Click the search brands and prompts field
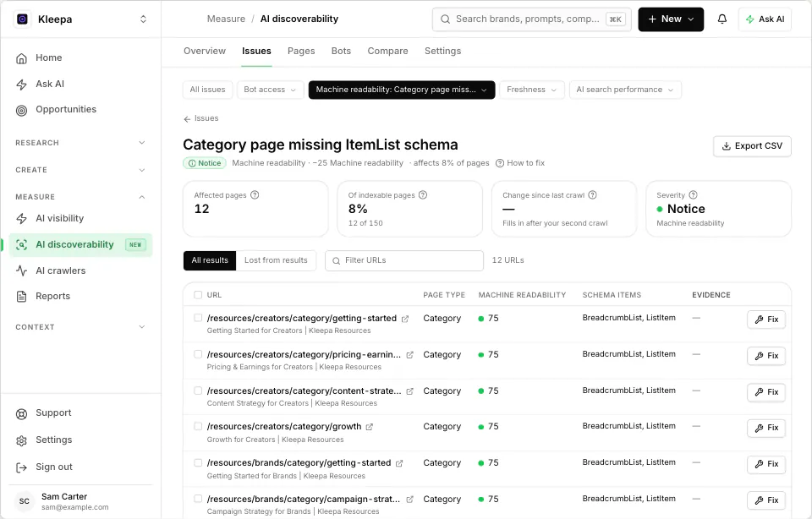Viewport: 812px width, 519px height. point(532,19)
